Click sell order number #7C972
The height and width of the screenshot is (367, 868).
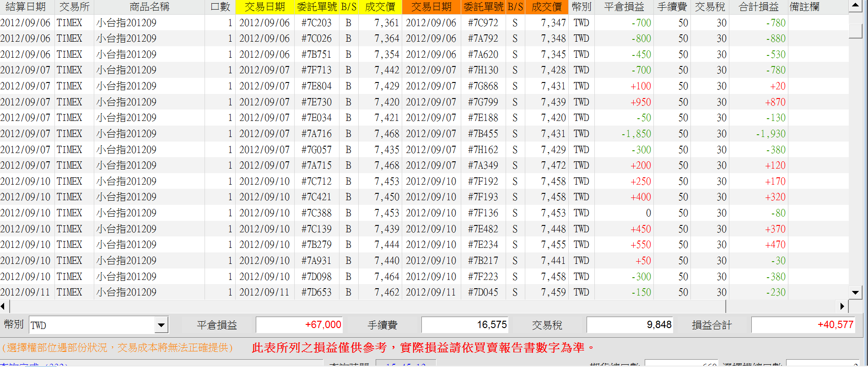[x=483, y=23]
